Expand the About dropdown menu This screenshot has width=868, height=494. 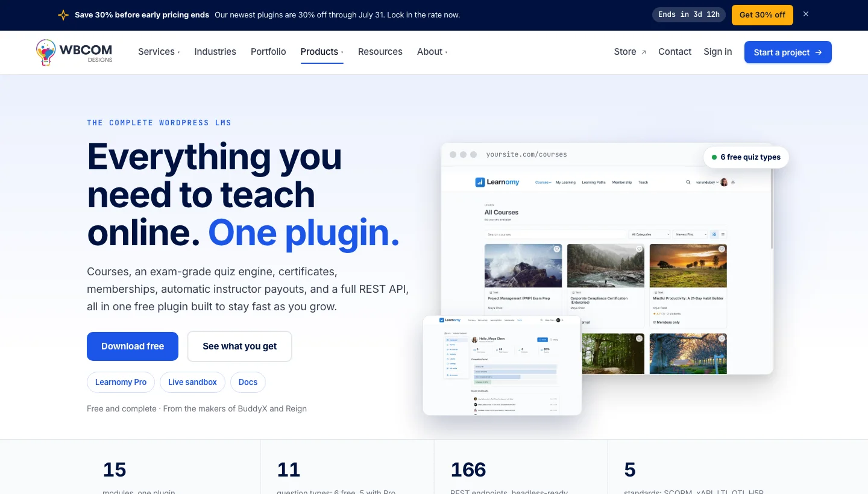pos(432,52)
